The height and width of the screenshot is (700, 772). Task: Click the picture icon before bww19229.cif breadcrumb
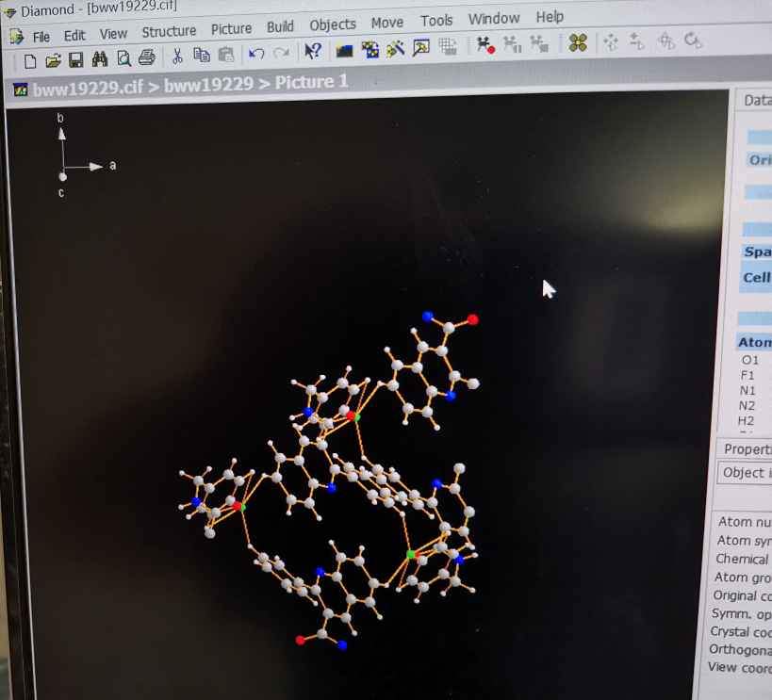coord(21,90)
